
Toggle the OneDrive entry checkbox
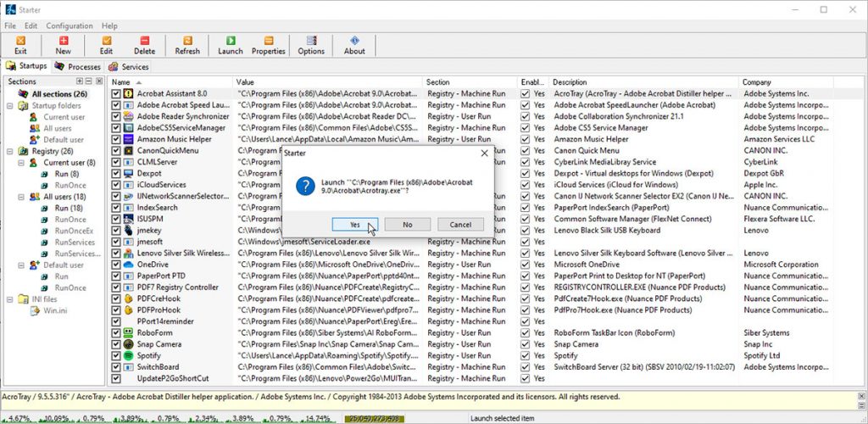point(117,265)
